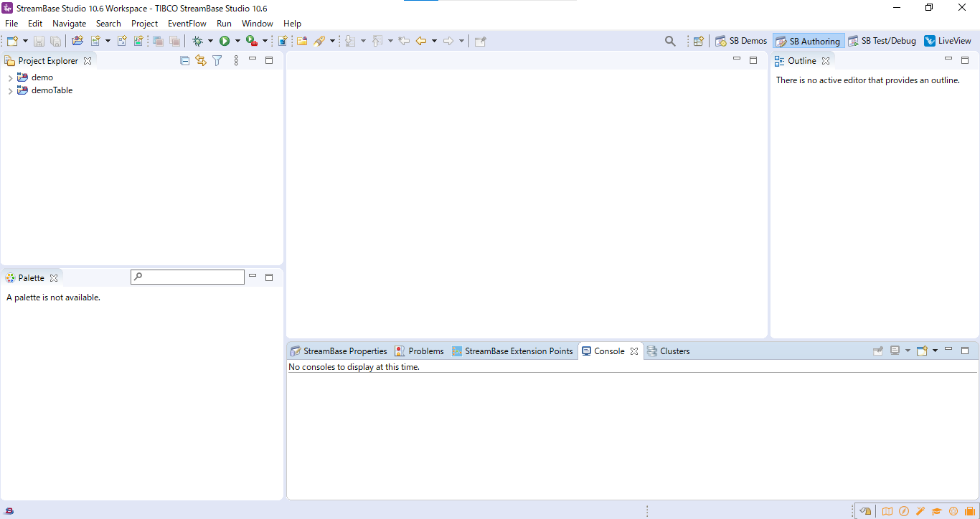This screenshot has height=519, width=980.
Task: Click the Previous Annotation toolbar icon
Action: (377, 41)
